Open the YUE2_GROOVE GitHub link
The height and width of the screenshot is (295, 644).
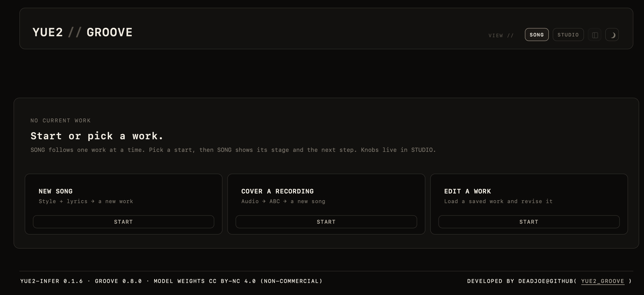click(x=602, y=281)
